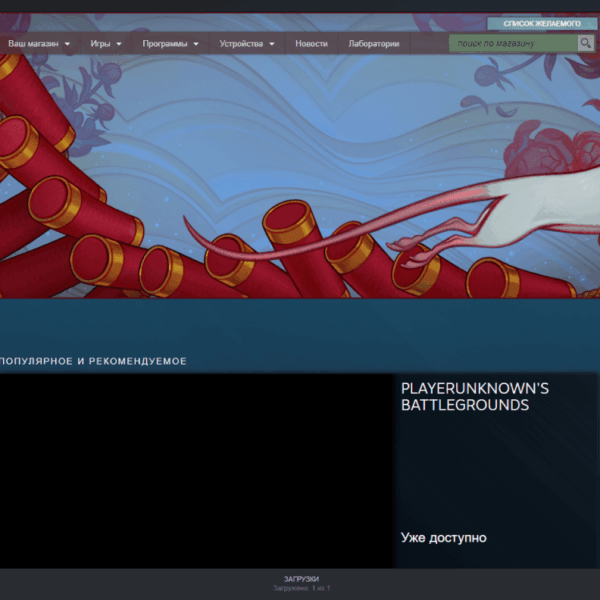Open the ЗАГРУЗКИ downloads button
This screenshot has width=600, height=600.
[x=302, y=579]
